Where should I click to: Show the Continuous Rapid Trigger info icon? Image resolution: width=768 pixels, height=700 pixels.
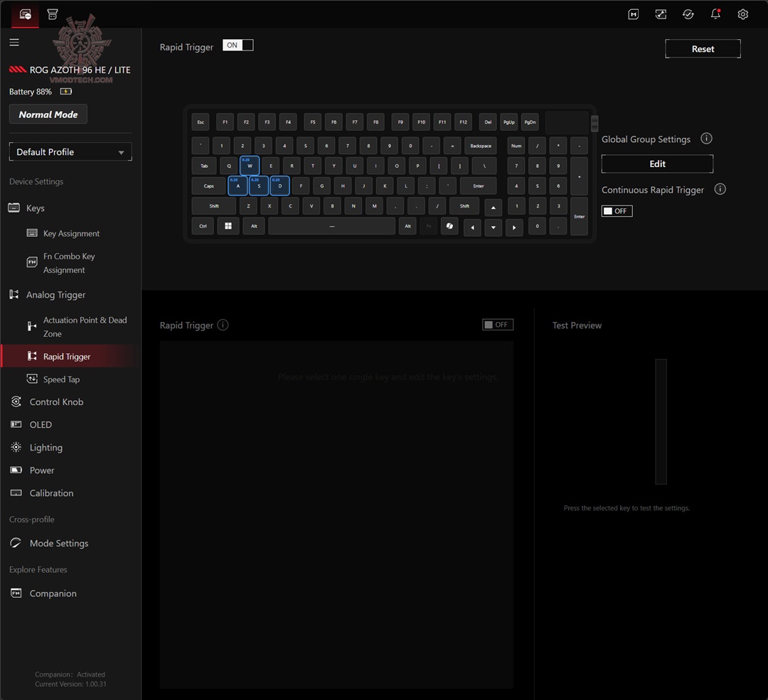click(x=720, y=189)
